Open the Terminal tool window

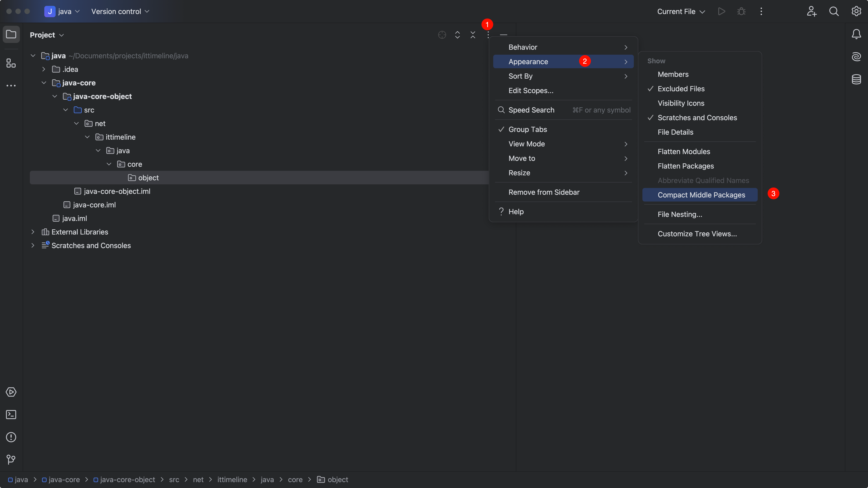11,415
